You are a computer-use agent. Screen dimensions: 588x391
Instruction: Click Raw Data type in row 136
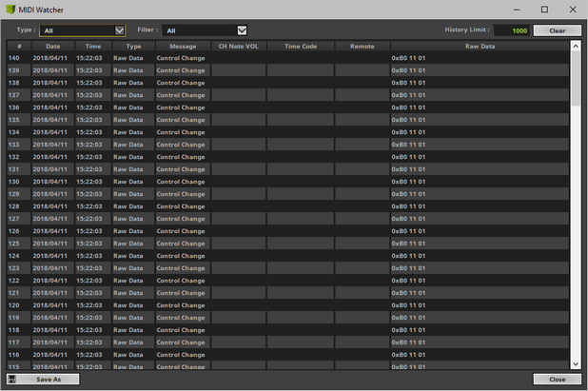128,108
